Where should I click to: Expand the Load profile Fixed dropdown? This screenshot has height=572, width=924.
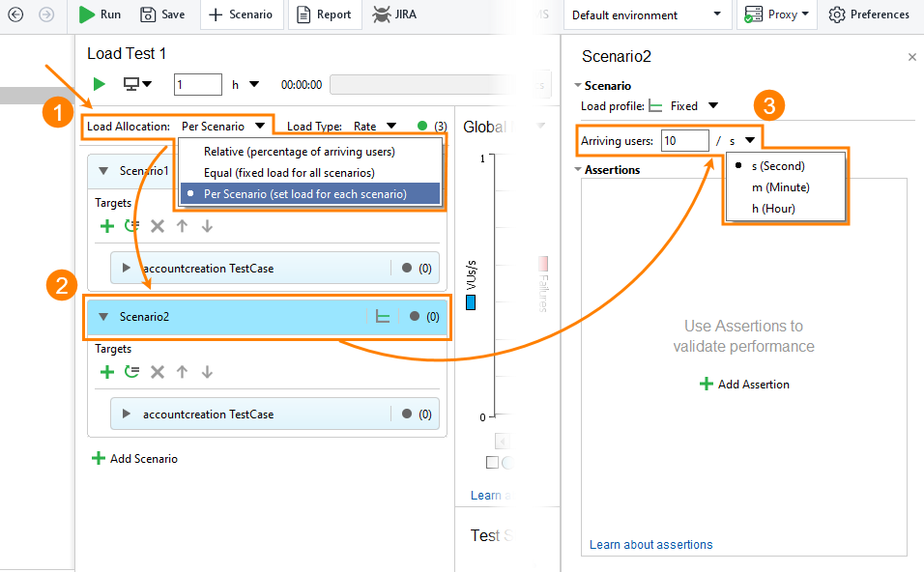pos(713,106)
